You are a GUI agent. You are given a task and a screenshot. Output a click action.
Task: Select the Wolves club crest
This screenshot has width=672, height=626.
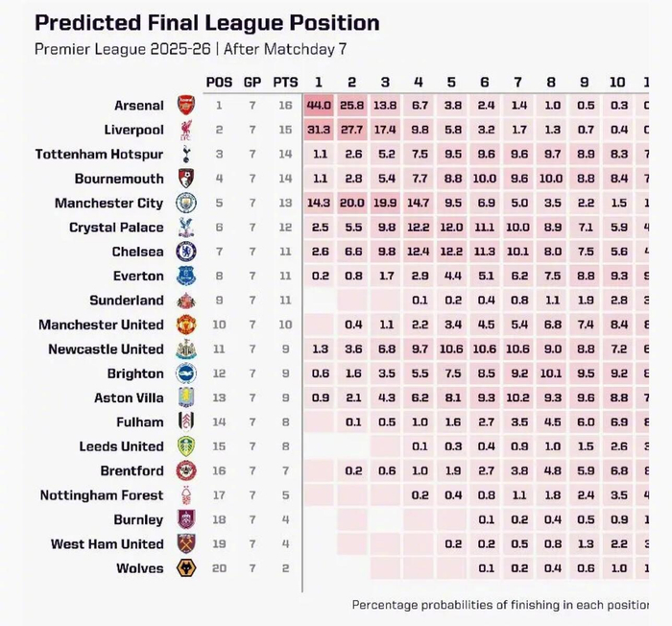(x=185, y=568)
